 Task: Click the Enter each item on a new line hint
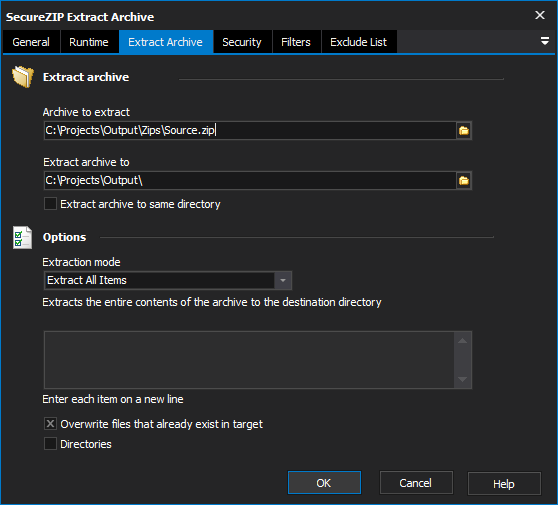tap(113, 399)
